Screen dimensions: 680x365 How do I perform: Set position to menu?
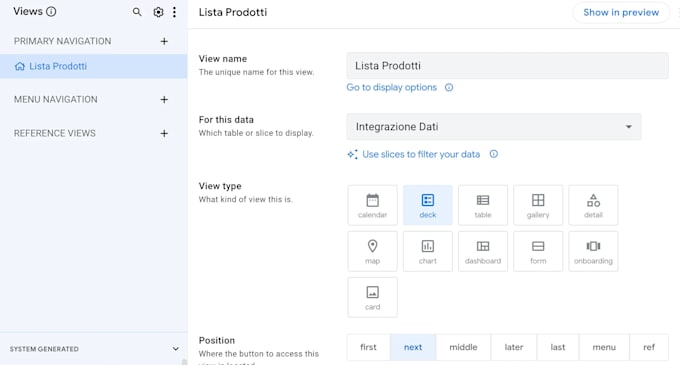(604, 347)
